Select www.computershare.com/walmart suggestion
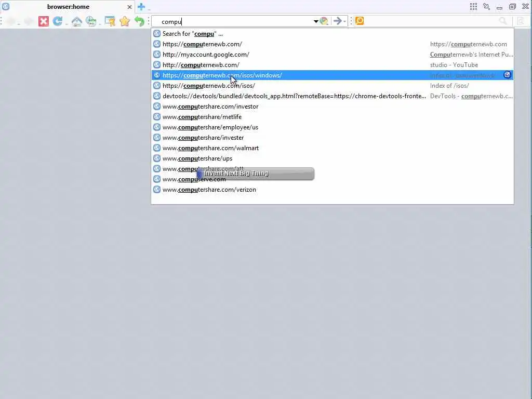 332,148
